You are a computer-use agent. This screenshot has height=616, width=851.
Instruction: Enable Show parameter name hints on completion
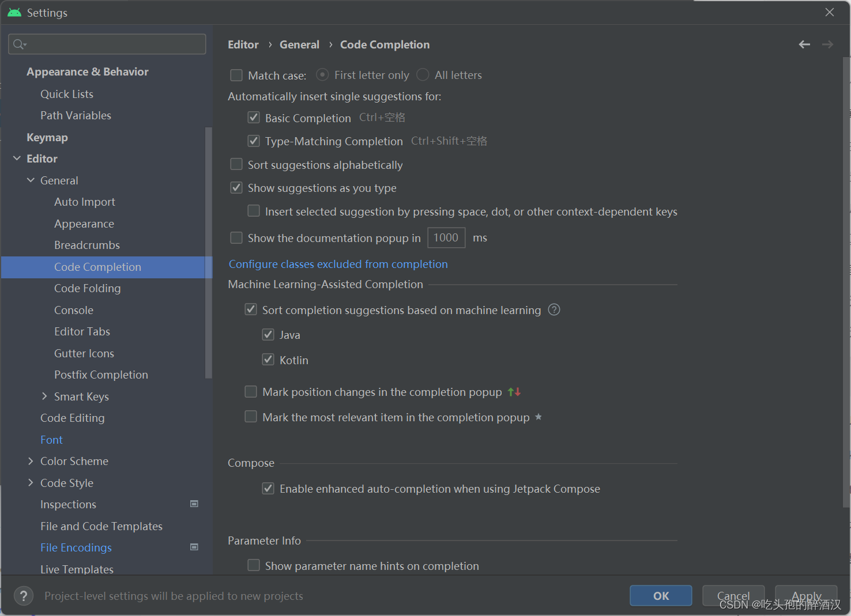pyautogui.click(x=253, y=565)
